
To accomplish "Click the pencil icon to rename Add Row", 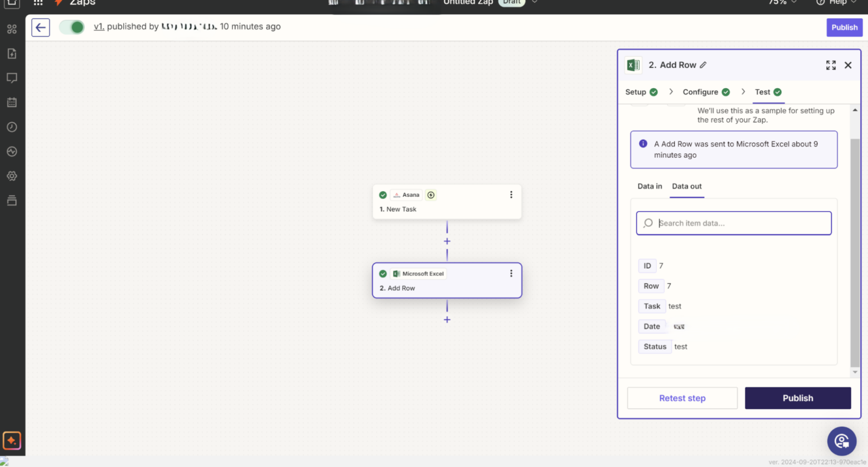I will (702, 64).
